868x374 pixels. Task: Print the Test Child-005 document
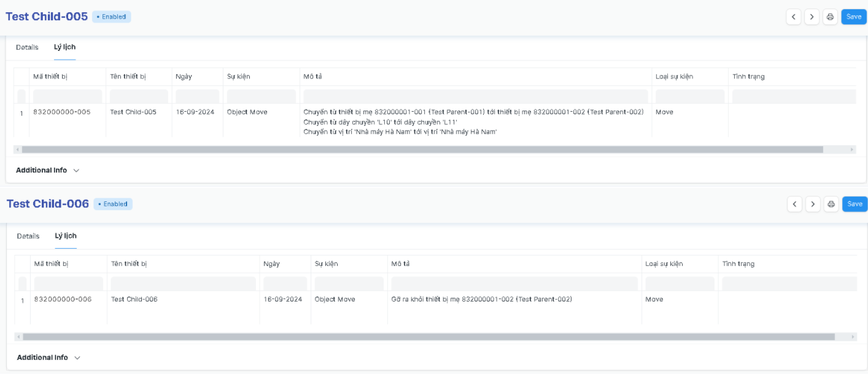click(830, 17)
